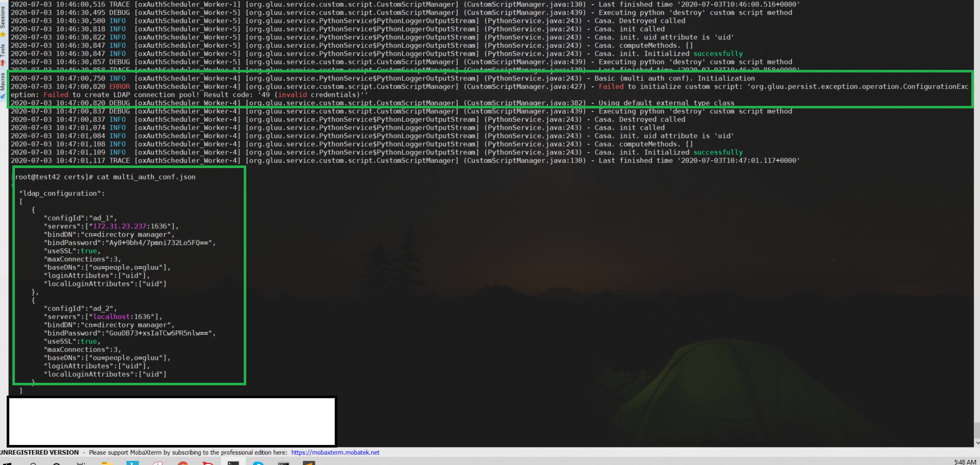This screenshot has width=980, height=465.
Task: Launch Chrome from the taskbar
Action: [x=184, y=463]
